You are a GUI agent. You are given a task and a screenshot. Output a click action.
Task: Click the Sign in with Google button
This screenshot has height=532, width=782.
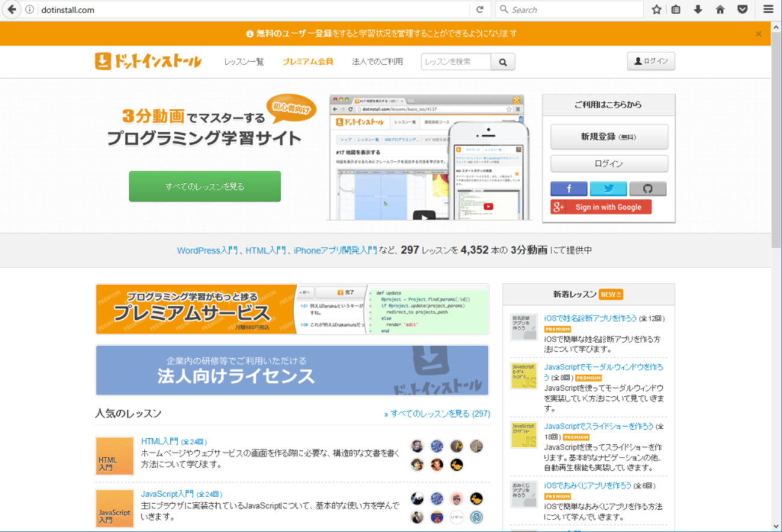click(x=601, y=207)
